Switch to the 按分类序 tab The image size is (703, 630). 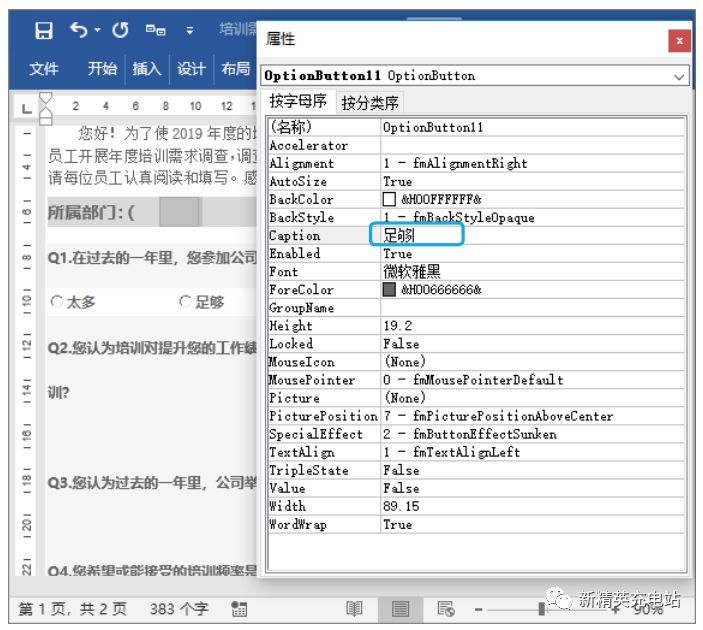pyautogui.click(x=370, y=103)
